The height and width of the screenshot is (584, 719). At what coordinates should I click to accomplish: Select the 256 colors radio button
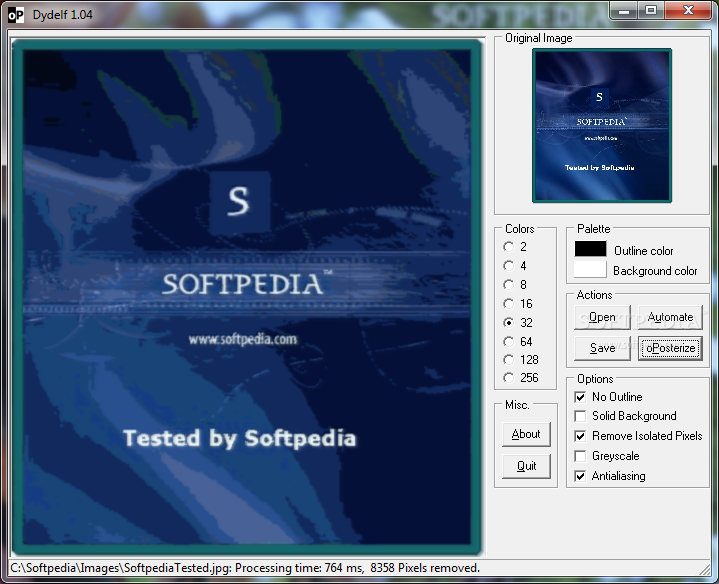pyautogui.click(x=509, y=378)
